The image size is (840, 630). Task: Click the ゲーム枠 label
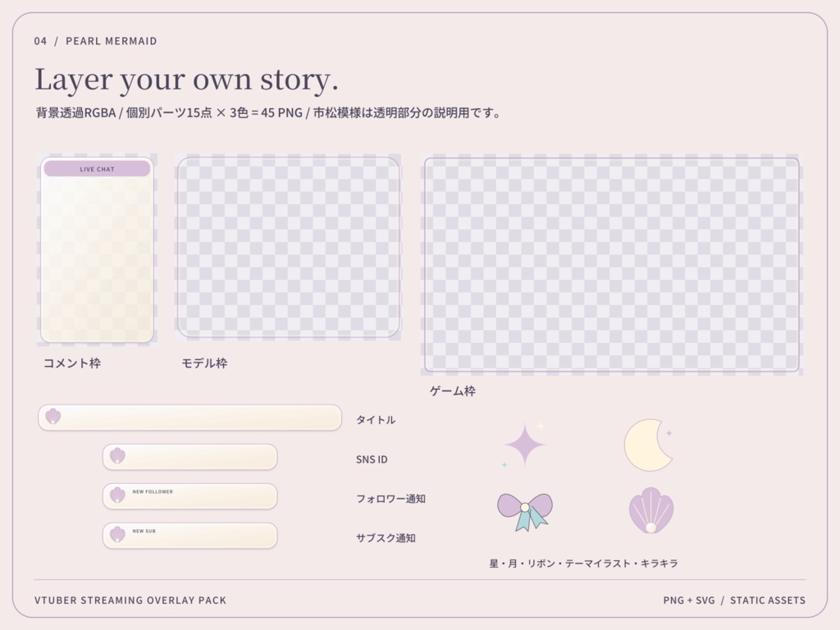tap(453, 391)
